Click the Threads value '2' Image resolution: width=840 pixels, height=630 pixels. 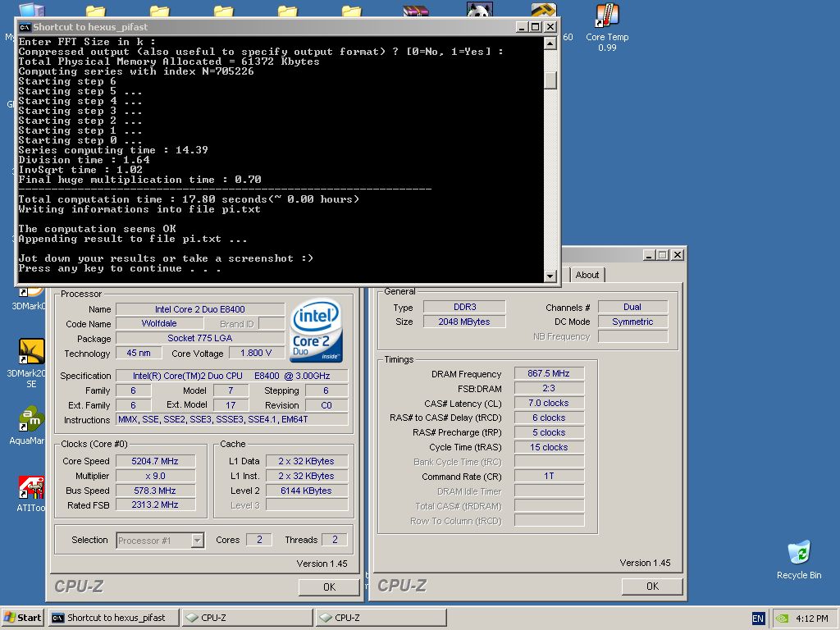pos(335,540)
